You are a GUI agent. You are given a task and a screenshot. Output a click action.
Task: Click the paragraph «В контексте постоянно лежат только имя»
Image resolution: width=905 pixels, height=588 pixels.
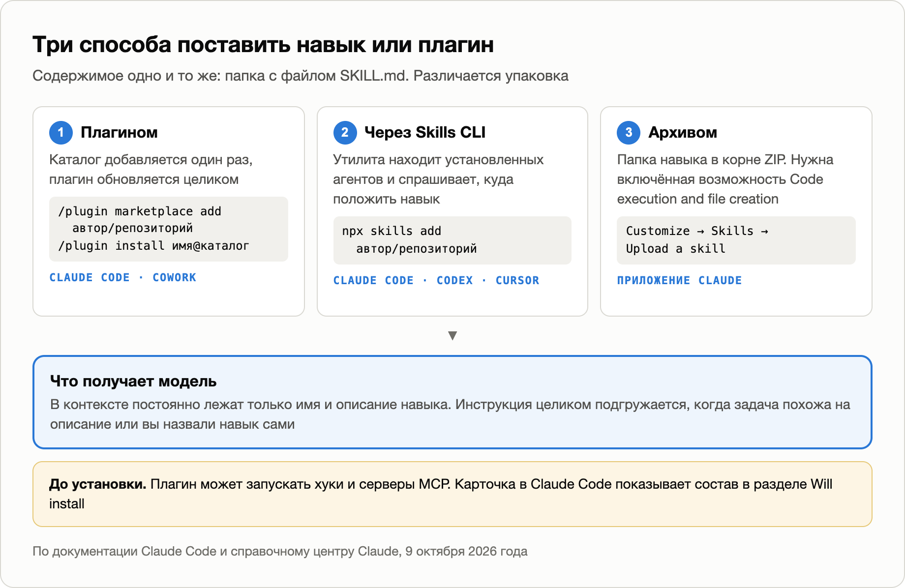coord(450,414)
